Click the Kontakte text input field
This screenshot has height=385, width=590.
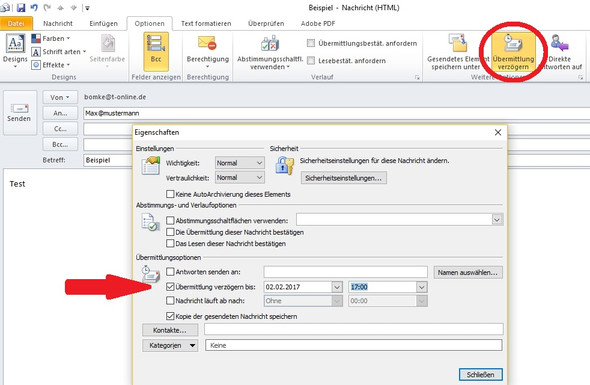click(354, 329)
